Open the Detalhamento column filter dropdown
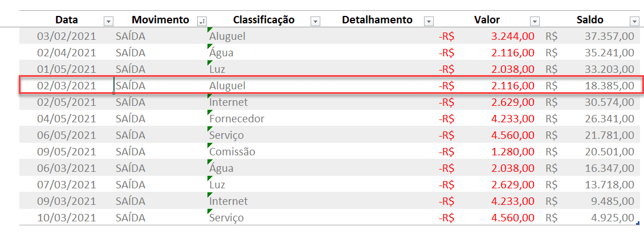The width and height of the screenshot is (644, 235). click(429, 21)
